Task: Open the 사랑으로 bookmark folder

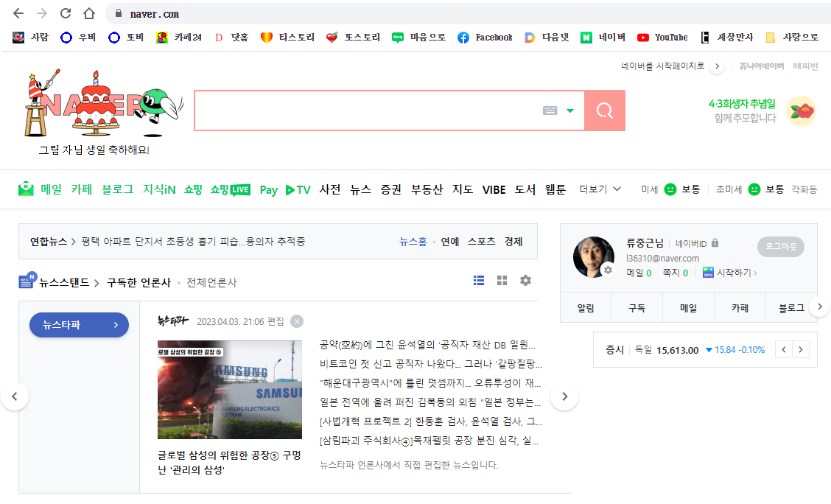Action: (x=792, y=37)
